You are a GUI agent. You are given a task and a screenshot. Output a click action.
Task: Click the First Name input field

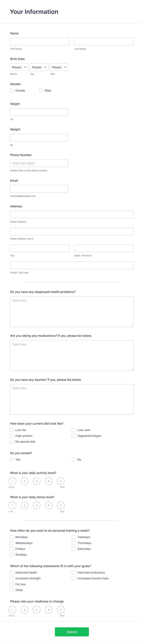[x=39, y=42]
